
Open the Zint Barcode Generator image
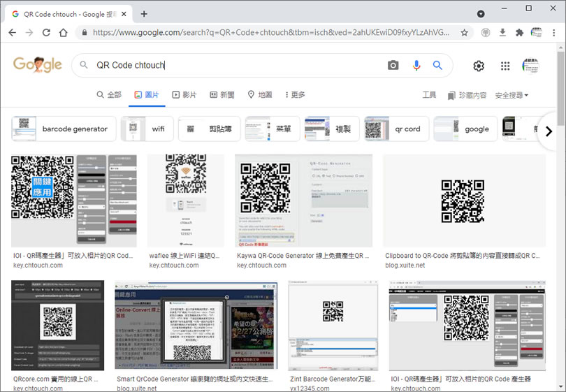[x=333, y=326]
